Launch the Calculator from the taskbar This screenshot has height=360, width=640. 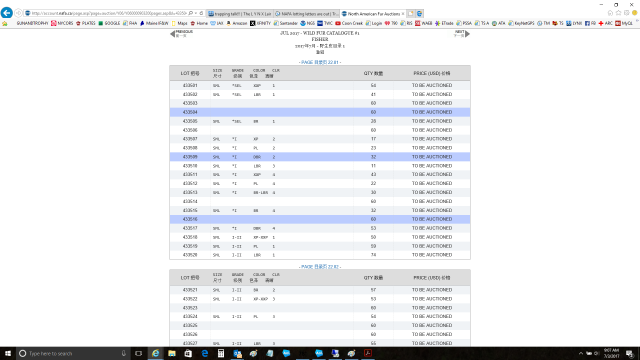click(221, 353)
